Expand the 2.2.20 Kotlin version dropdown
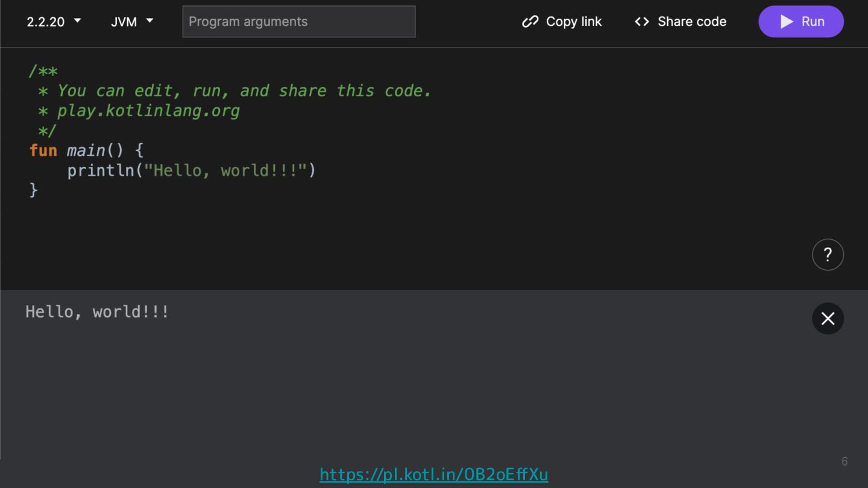Viewport: 868px width, 488px height. 54,22
